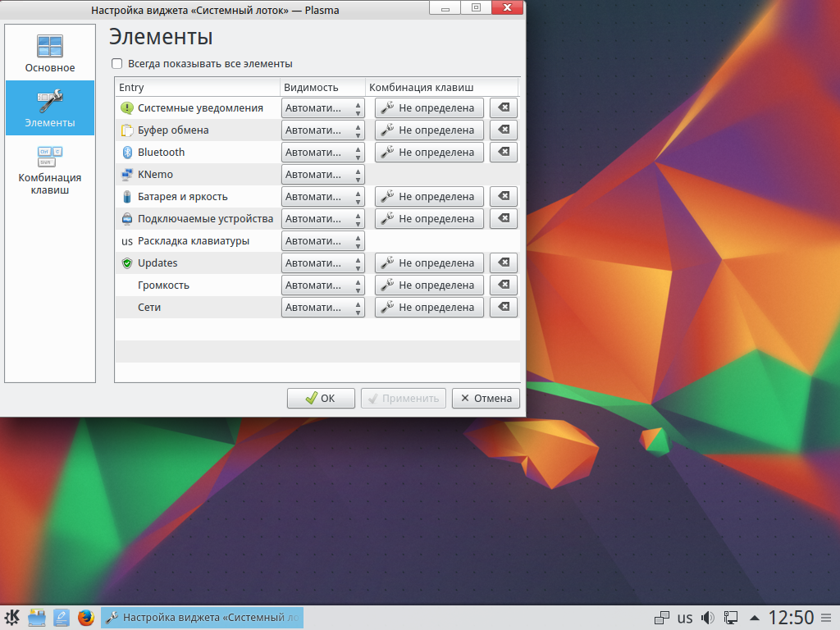
Task: Open visibility dropdown for KNemo
Action: (x=323, y=174)
